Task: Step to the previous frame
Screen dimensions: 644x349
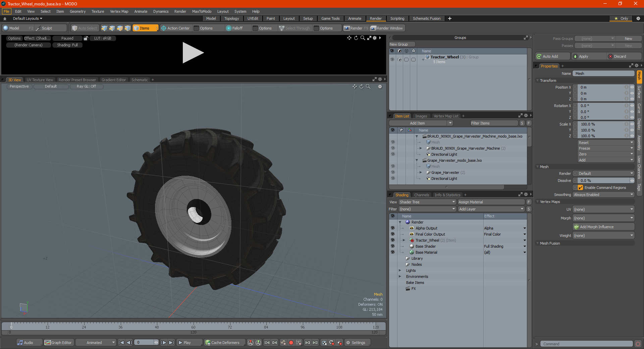Action: click(x=129, y=343)
